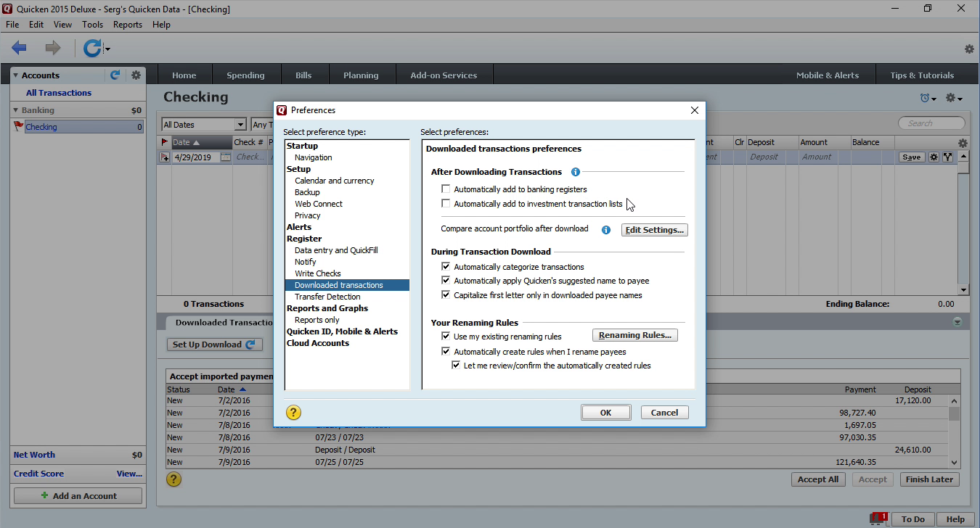The image size is (980, 528).
Task: Click the Set Up Download button
Action: tap(215, 345)
